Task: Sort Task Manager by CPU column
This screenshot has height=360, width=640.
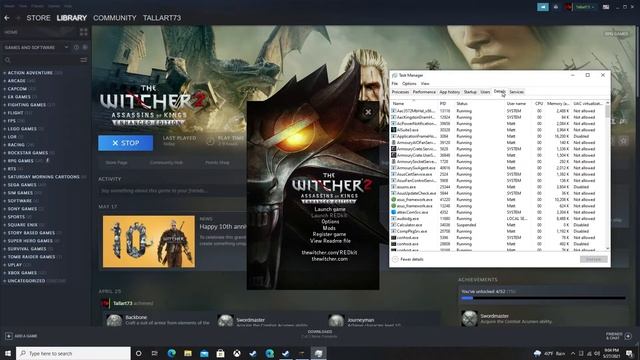Action: pyautogui.click(x=539, y=104)
